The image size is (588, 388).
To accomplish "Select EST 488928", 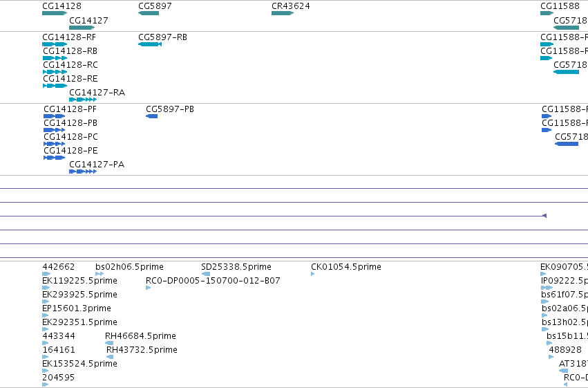I will point(565,350).
